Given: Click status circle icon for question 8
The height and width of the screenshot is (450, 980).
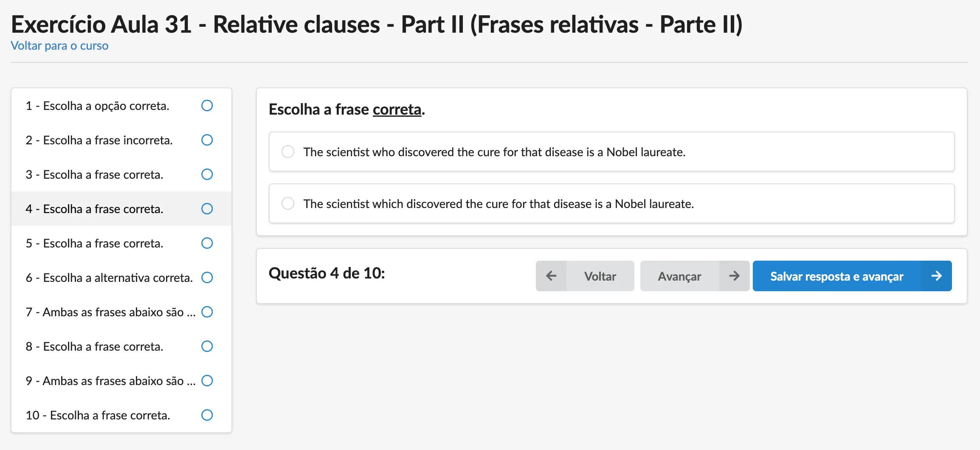Looking at the screenshot, I should (207, 346).
